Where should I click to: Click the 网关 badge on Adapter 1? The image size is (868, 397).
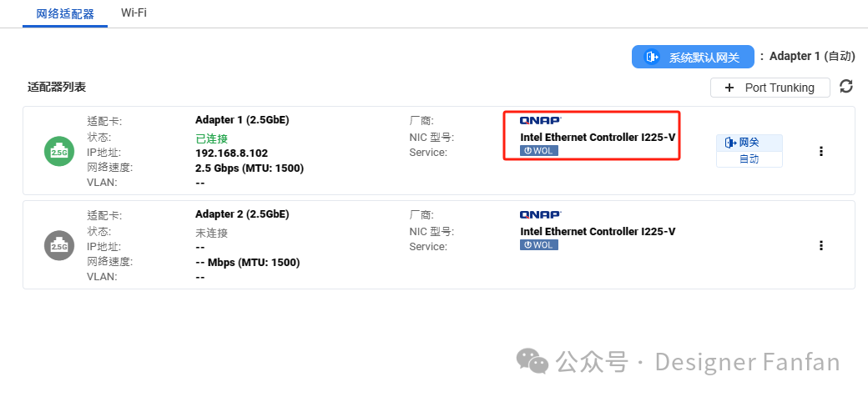click(749, 143)
